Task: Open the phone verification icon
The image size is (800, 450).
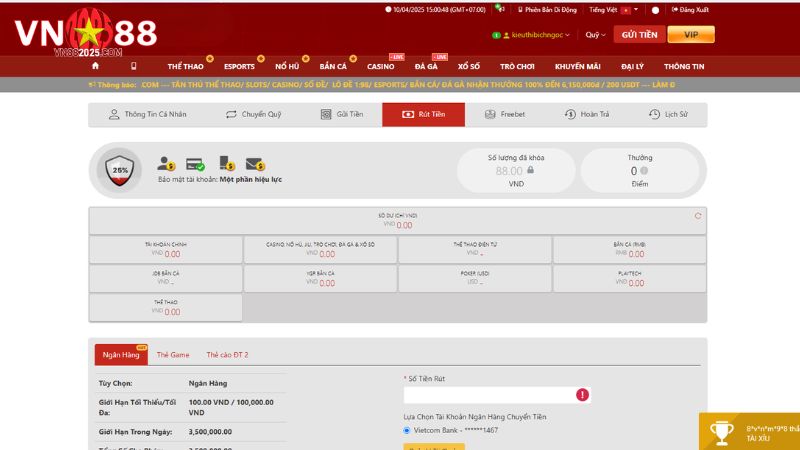Action: pos(227,163)
